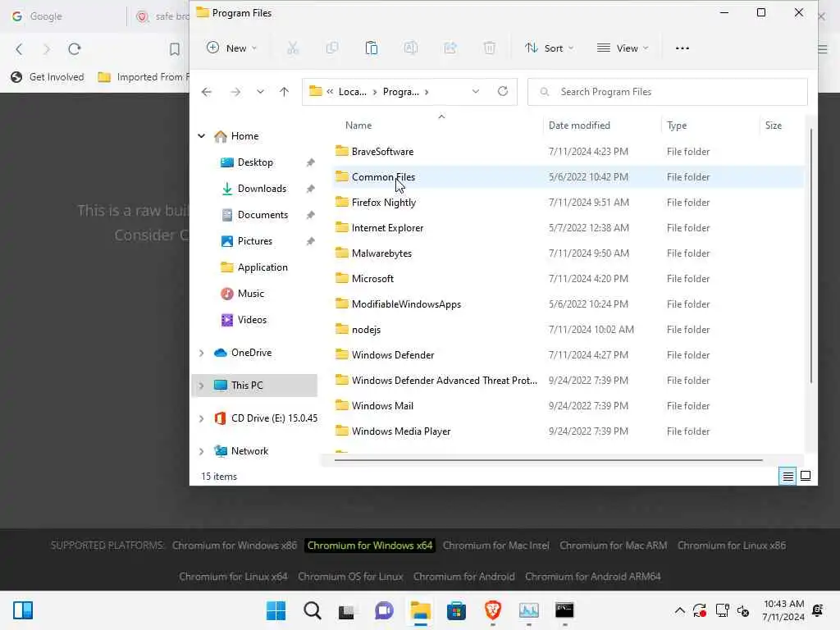Click the Delete trash icon
This screenshot has height=630, width=840.
pyautogui.click(x=489, y=48)
